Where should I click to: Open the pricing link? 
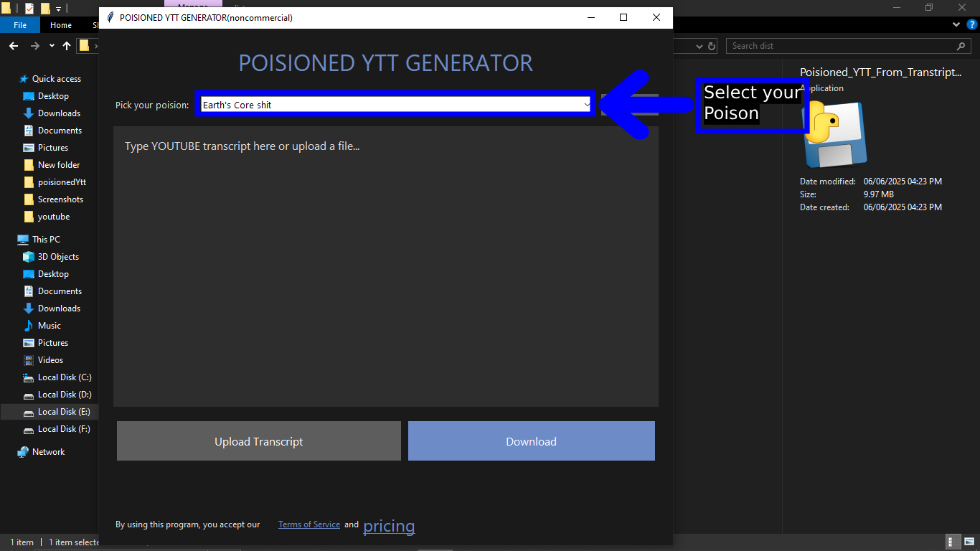389,526
